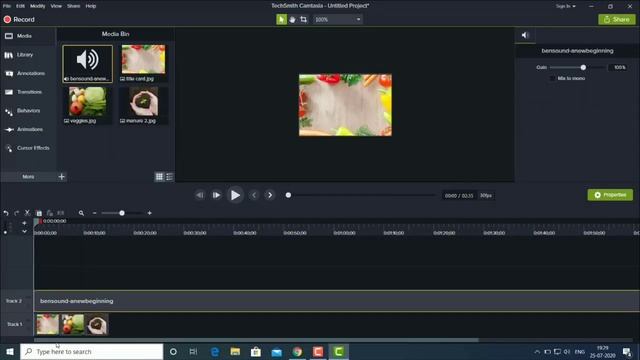Expand the More tools list
The image size is (640, 360).
(x=28, y=177)
